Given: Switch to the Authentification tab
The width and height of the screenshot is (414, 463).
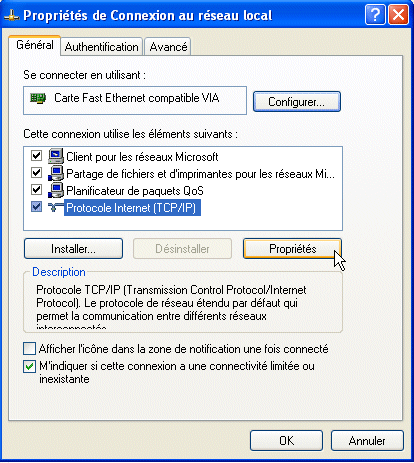Looking at the screenshot, I should tap(102, 47).
